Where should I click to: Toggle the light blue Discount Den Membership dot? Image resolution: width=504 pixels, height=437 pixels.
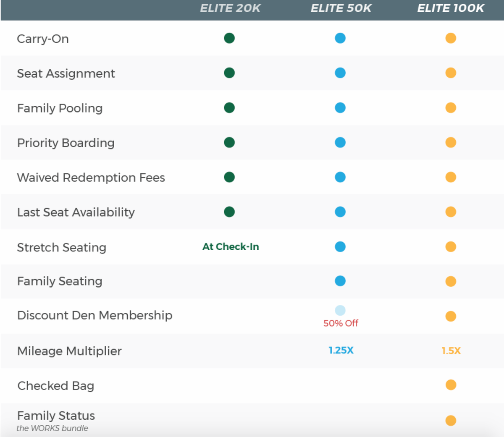pos(340,311)
